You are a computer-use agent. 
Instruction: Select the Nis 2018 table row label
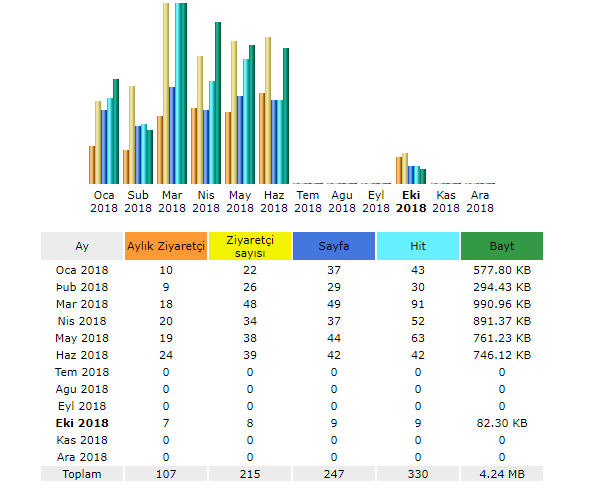82,321
